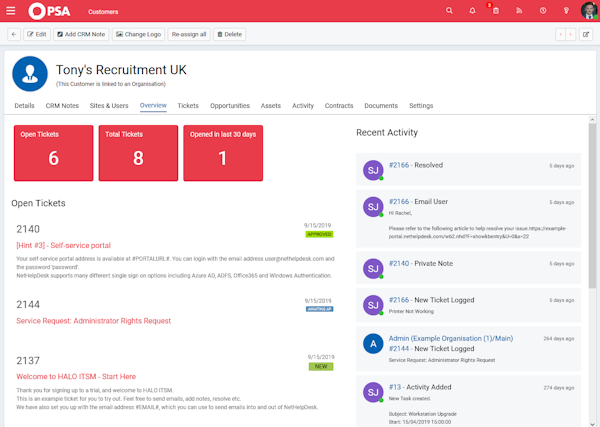Image resolution: width=600 pixels, height=427 pixels.
Task: Click the back arrow button
Action: 14,34
